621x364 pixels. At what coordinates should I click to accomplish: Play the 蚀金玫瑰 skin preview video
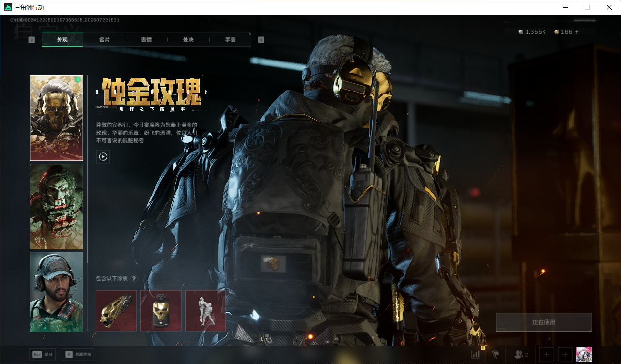point(103,156)
